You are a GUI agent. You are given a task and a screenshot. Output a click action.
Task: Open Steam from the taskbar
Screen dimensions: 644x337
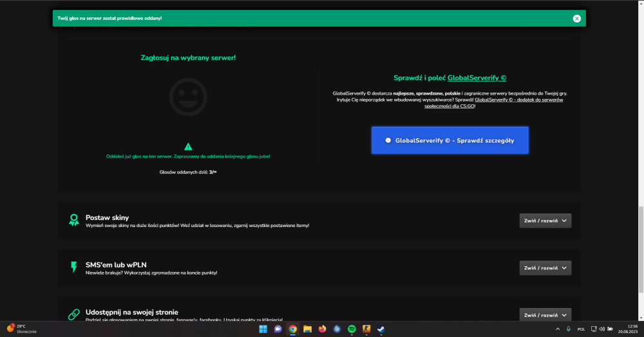(381, 329)
